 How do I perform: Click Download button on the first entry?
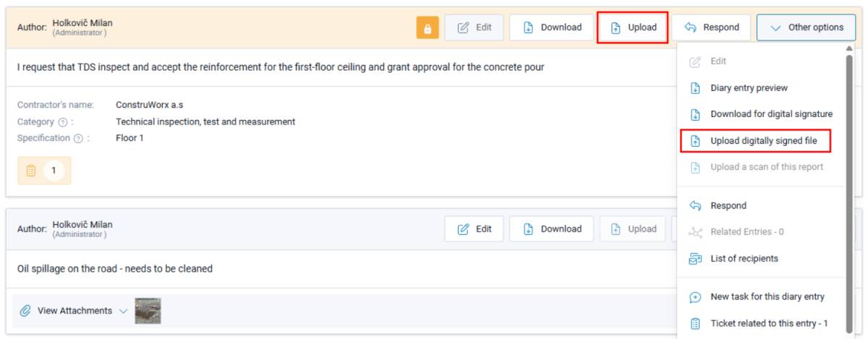pos(552,27)
